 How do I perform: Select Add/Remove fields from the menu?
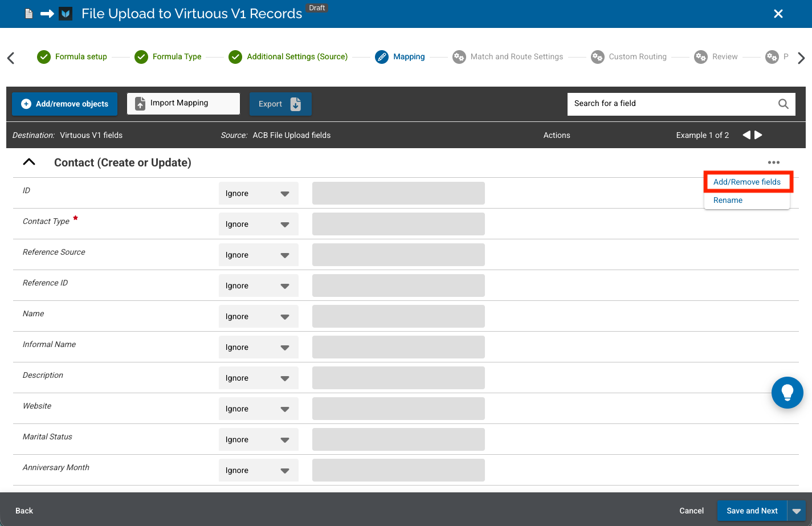coord(747,182)
